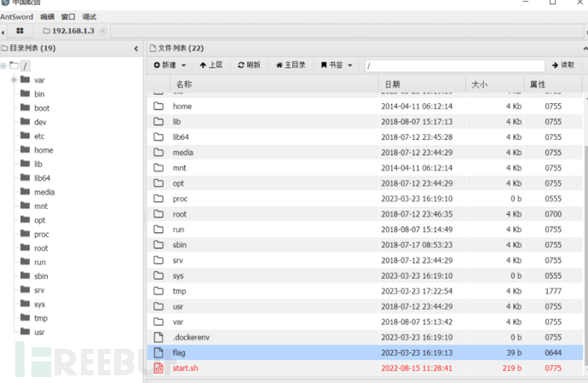588x383 pixels.
Task: Click the lib folder icon in file list
Action: pyautogui.click(x=159, y=121)
